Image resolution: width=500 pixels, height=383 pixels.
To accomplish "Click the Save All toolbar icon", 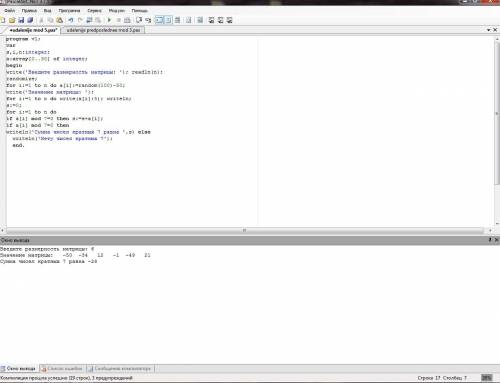I will 30,20.
